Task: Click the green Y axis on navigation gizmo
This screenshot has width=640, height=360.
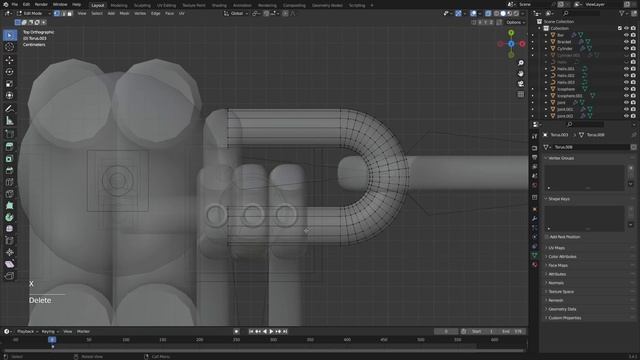Action: 511,33
